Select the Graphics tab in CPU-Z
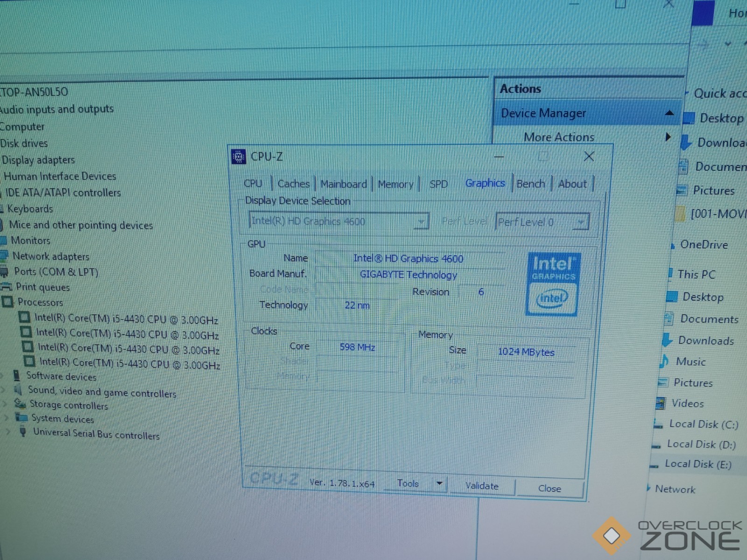The width and height of the screenshot is (747, 560). pyautogui.click(x=485, y=183)
